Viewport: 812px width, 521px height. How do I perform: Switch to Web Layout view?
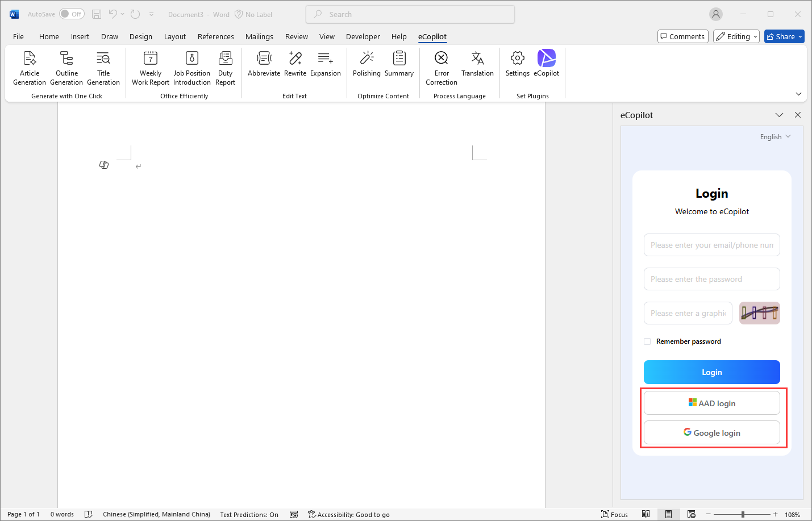[x=692, y=514]
